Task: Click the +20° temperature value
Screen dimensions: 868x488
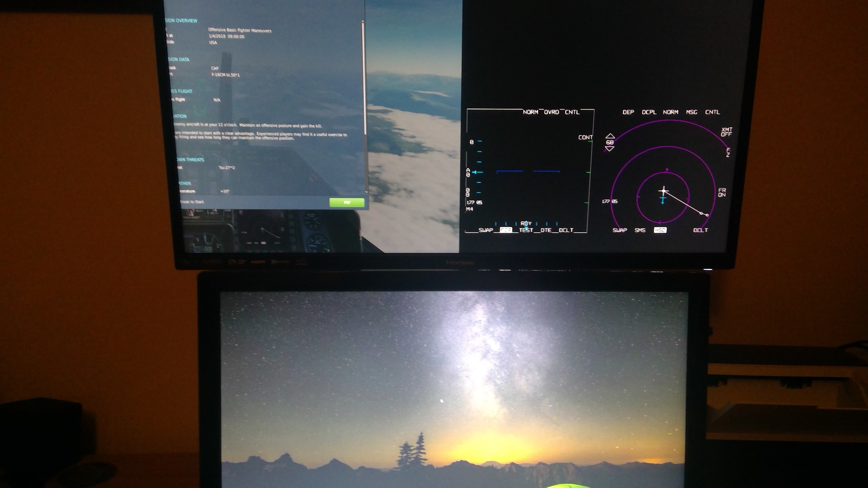Action: [225, 191]
